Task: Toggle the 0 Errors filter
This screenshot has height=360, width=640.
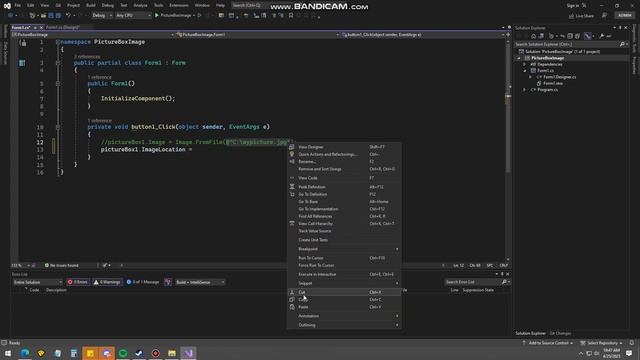Action: pos(78,282)
